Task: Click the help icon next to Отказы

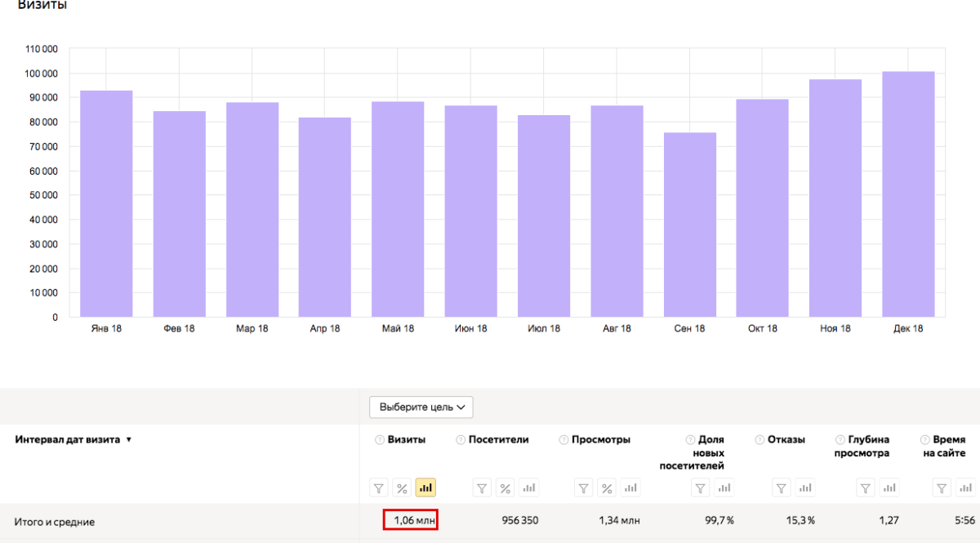Action: [x=759, y=439]
